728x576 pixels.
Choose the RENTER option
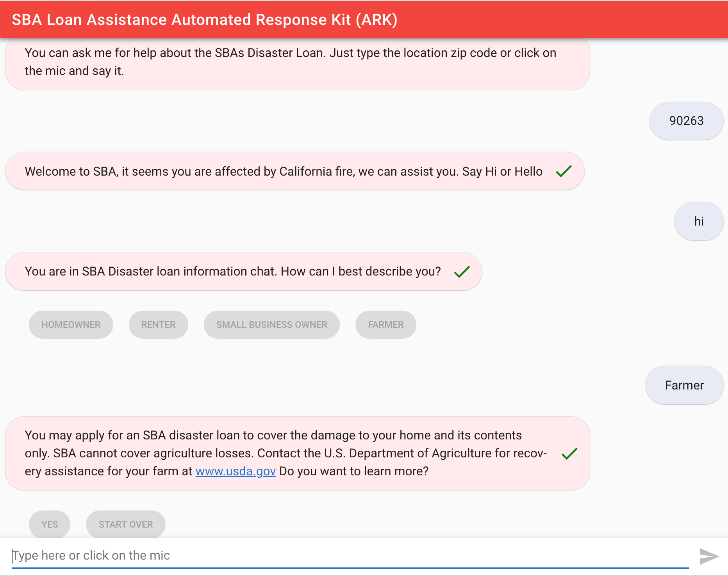tap(159, 325)
